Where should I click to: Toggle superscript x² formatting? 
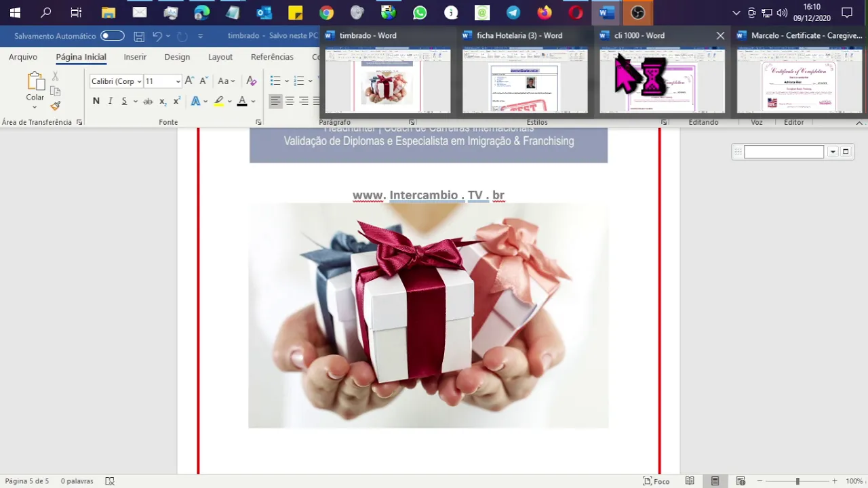[x=177, y=101]
